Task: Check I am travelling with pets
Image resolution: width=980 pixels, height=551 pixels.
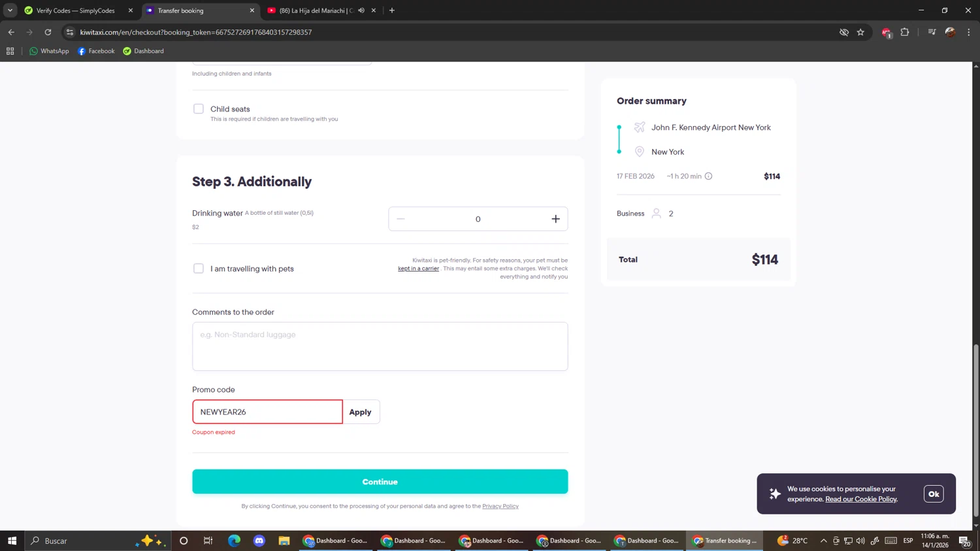Action: pyautogui.click(x=199, y=268)
